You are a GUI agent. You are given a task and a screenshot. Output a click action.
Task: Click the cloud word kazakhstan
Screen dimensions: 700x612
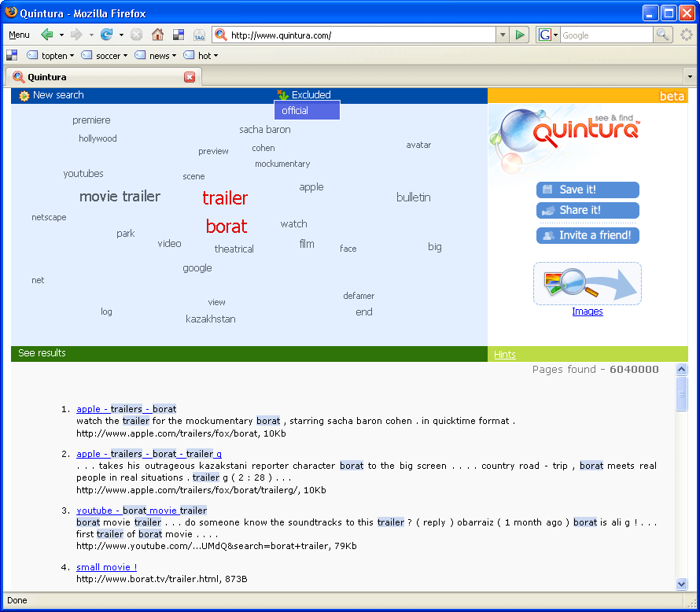(210, 319)
